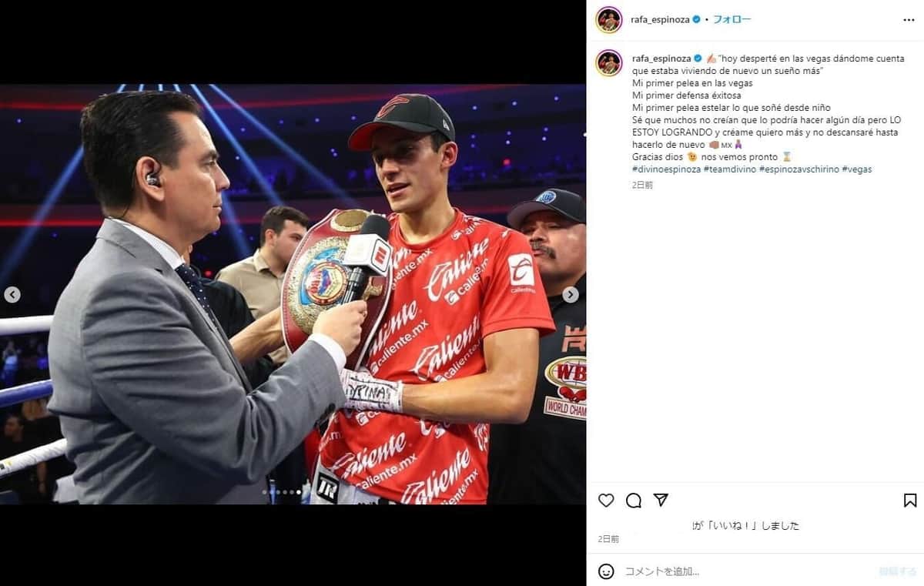Open #teamdivino hashtag

tap(730, 169)
